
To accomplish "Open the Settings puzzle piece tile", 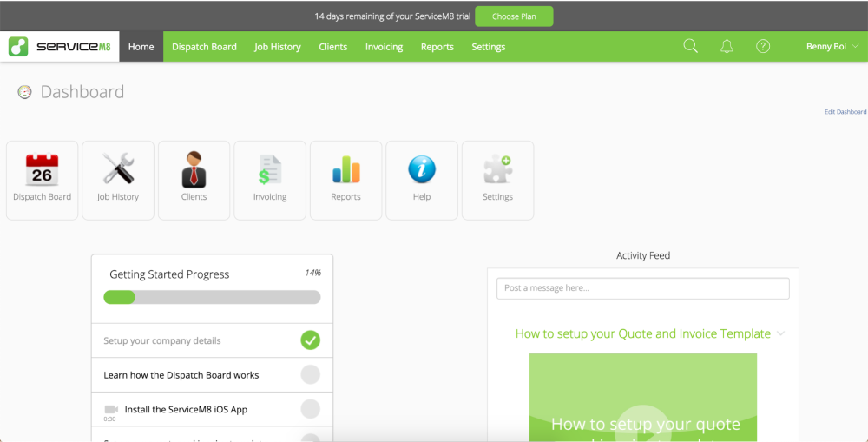I will (497, 180).
